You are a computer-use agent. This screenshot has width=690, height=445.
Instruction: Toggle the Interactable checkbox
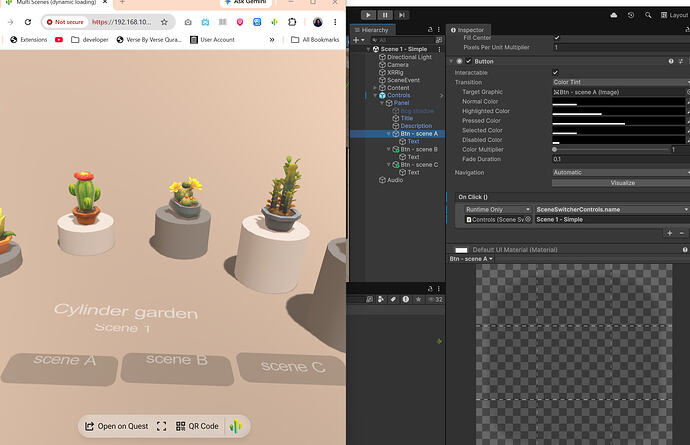[555, 73]
